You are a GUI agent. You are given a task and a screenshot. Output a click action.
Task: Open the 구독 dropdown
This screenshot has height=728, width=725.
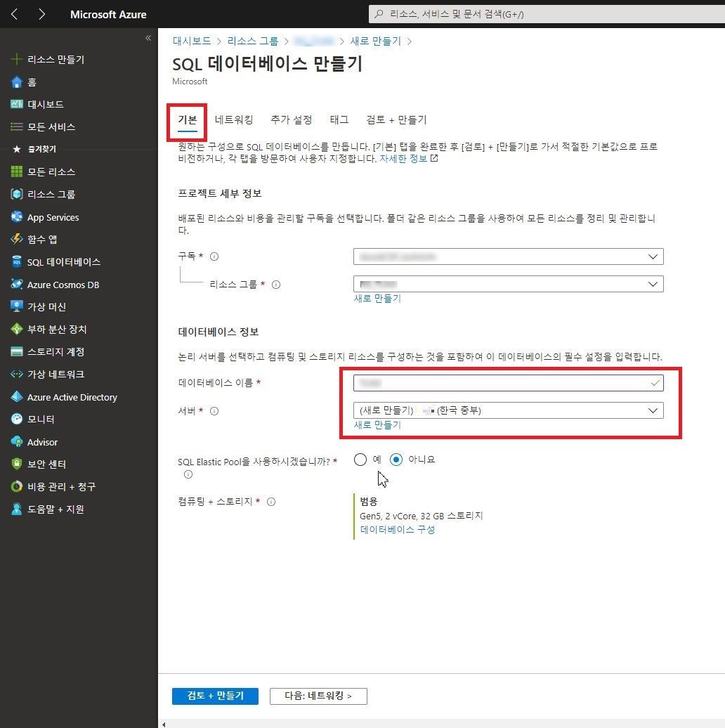click(508, 256)
